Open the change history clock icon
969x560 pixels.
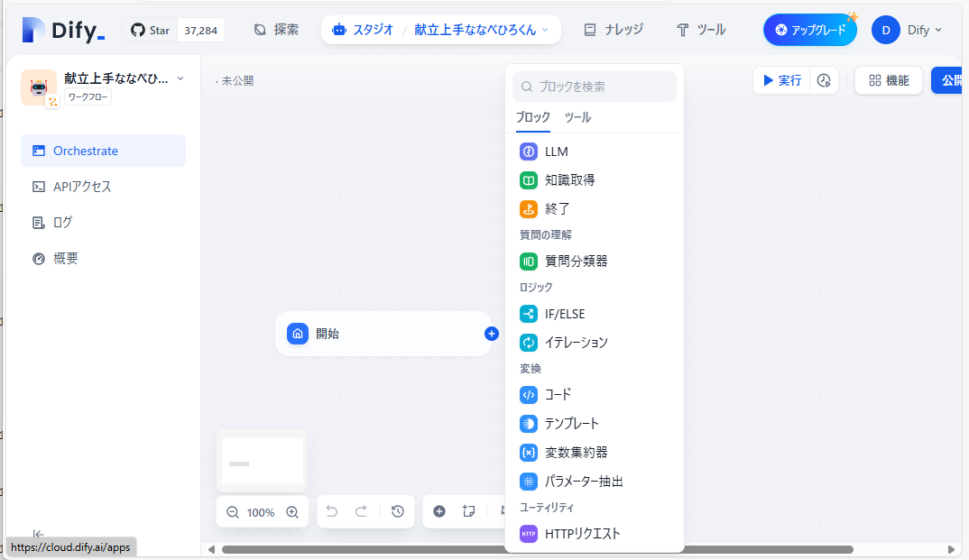pyautogui.click(x=397, y=511)
